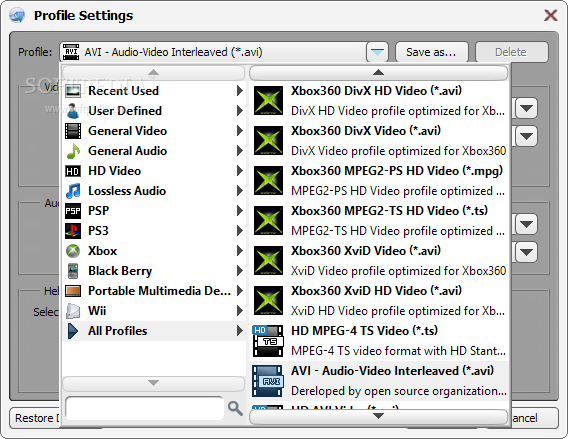Click Xbox360 XviD Video (*.avi) icon
568x439 pixels.
(x=268, y=260)
